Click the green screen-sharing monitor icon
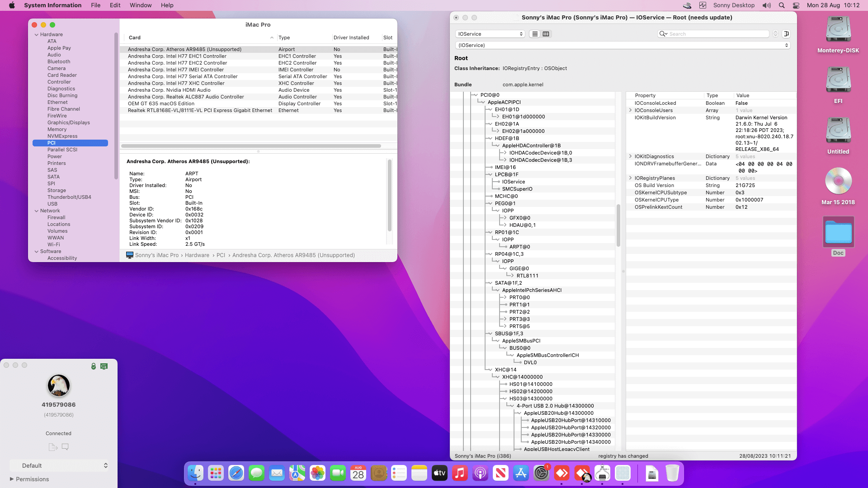868x488 pixels. [x=104, y=366]
